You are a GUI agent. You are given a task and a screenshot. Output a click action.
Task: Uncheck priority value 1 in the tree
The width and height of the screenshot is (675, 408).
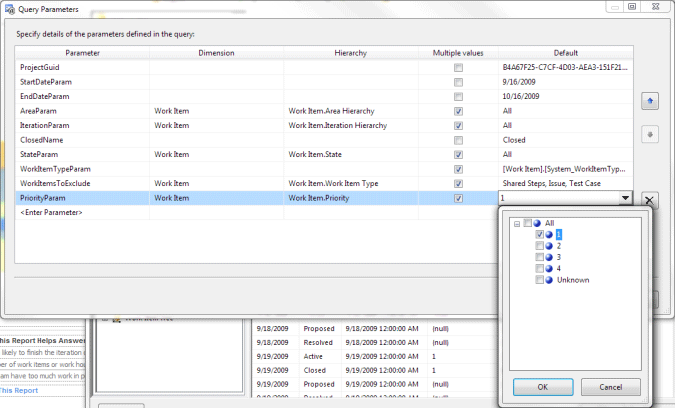click(x=539, y=235)
